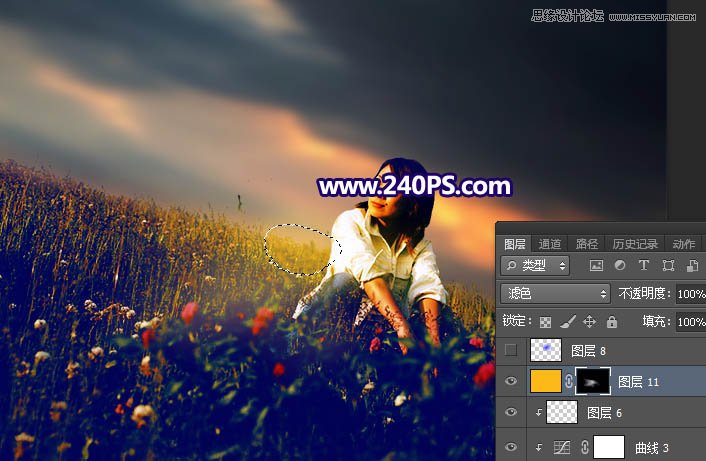
Task: Lock position move-arrows icon
Action: pyautogui.click(x=589, y=321)
